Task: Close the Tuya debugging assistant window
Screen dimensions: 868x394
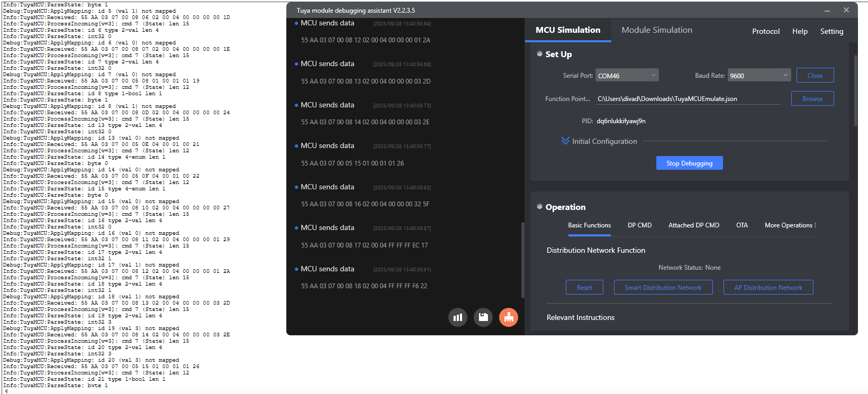Action: coord(846,10)
